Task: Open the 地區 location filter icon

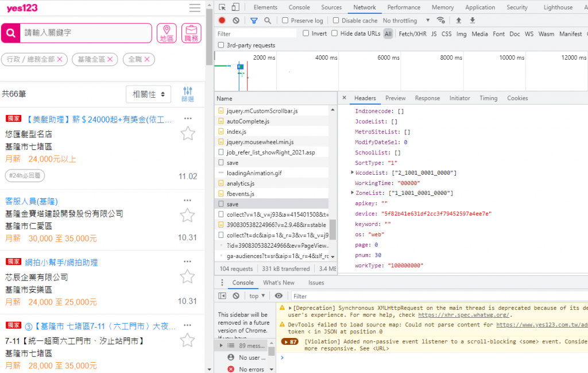Action: [x=167, y=33]
